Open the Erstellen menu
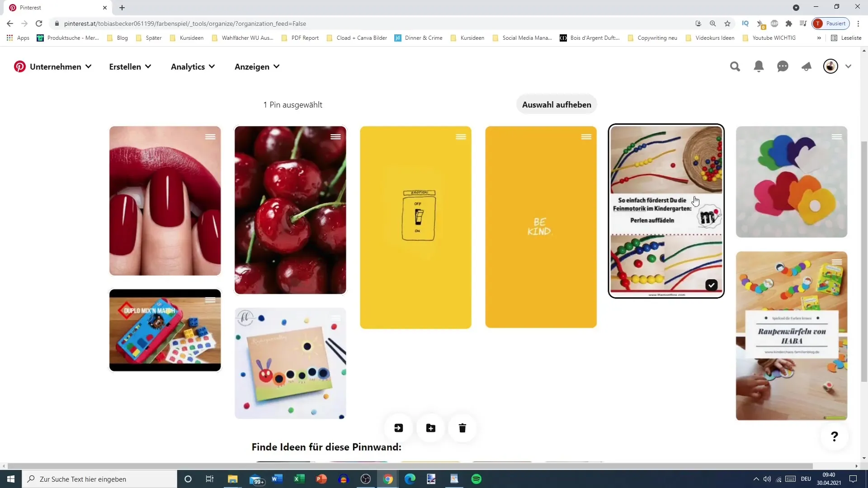Screen dimensions: 868x488 tap(129, 66)
